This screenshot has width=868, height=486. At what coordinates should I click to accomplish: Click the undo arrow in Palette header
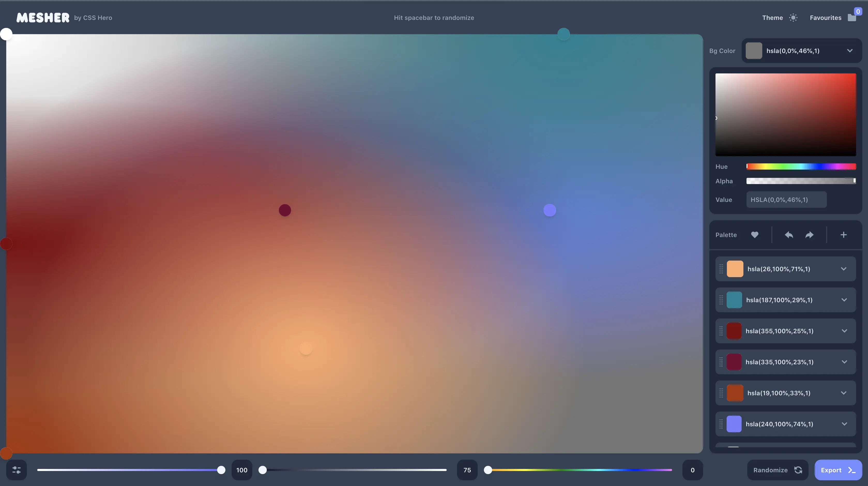(789, 235)
